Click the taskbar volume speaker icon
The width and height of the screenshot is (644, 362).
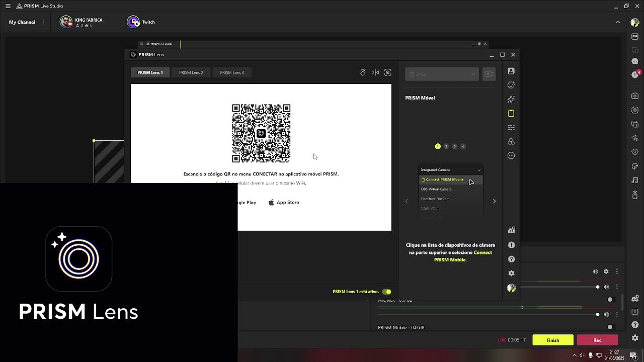pos(582,355)
